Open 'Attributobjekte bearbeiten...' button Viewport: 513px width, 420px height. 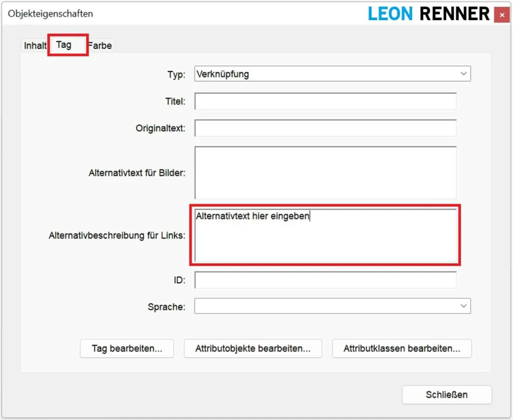coord(252,349)
